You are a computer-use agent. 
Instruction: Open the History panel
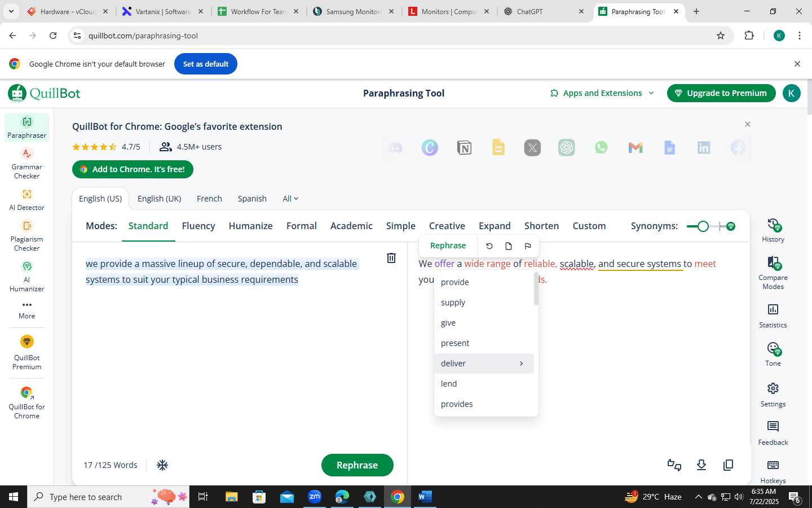pos(773,230)
